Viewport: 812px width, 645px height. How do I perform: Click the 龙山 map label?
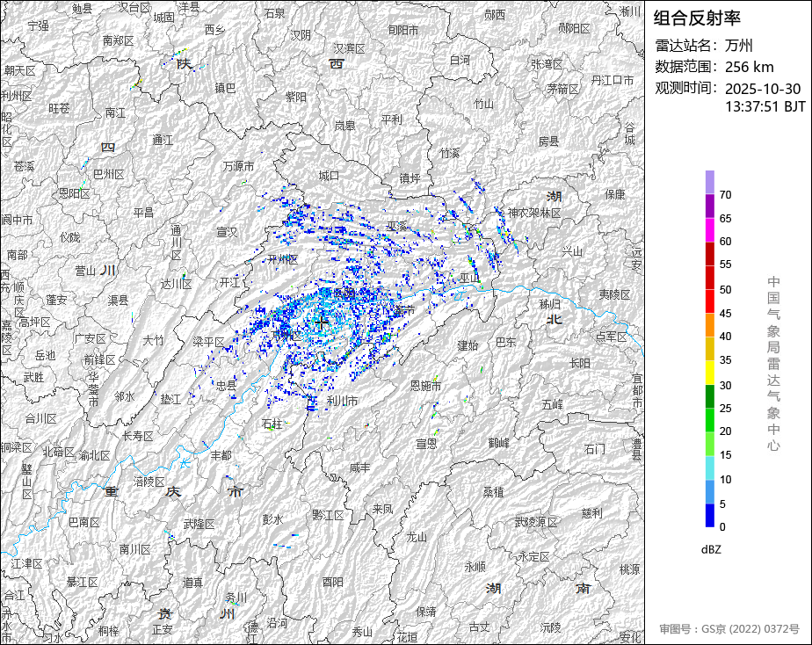(x=417, y=537)
